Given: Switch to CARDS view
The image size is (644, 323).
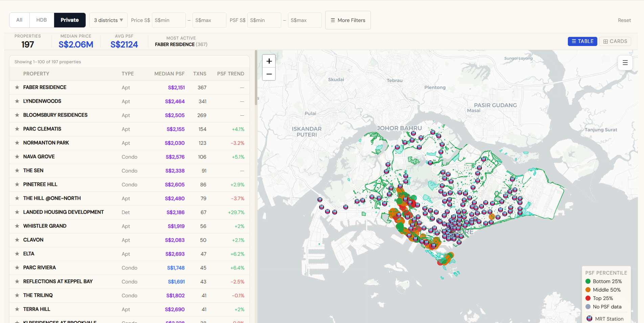Looking at the screenshot, I should 615,41.
